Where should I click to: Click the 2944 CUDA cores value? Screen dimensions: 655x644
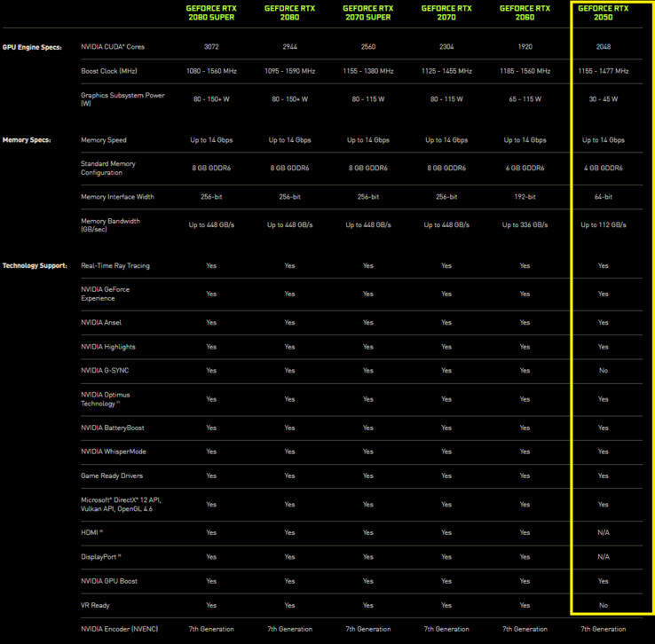point(289,47)
